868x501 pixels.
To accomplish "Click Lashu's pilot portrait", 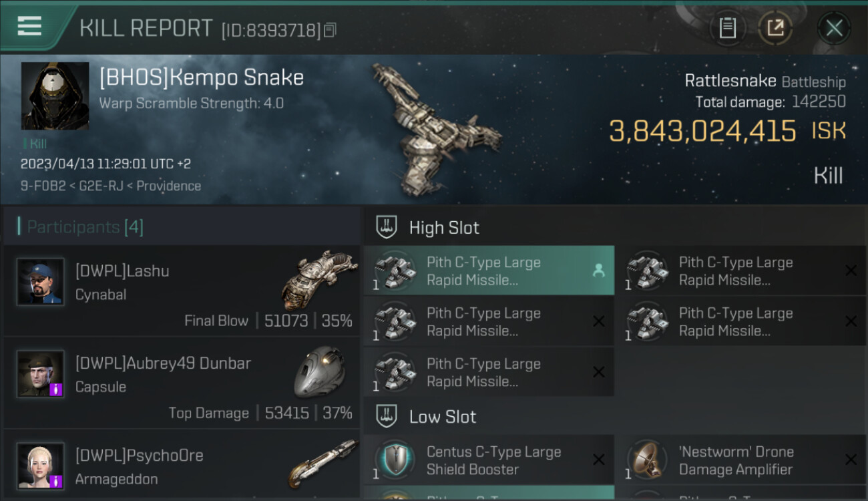I will [x=41, y=282].
